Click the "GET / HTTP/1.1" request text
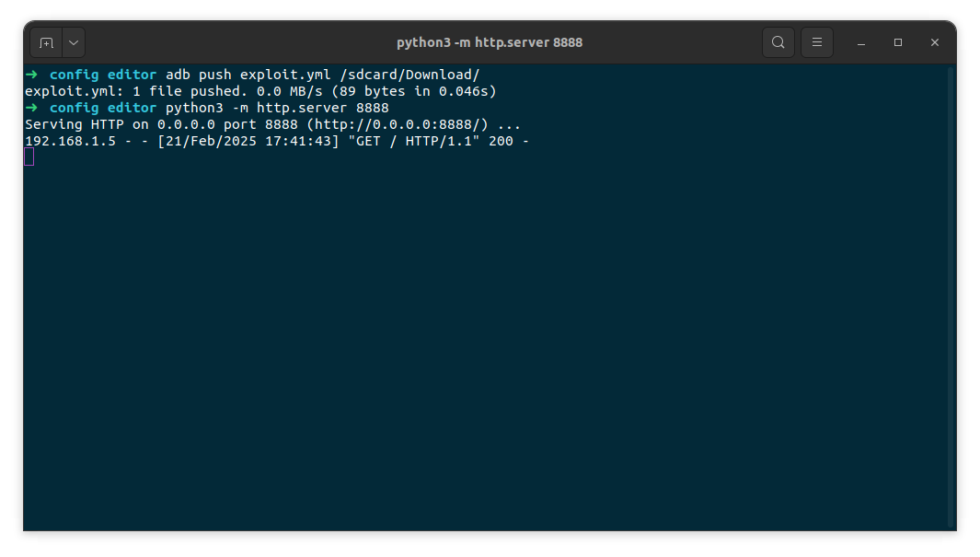 [422, 141]
